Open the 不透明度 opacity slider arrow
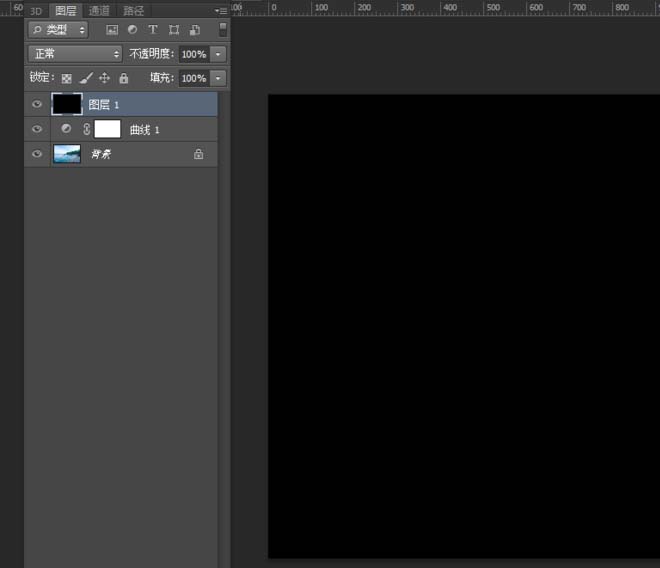Viewport: 660px width, 568px height. point(218,54)
